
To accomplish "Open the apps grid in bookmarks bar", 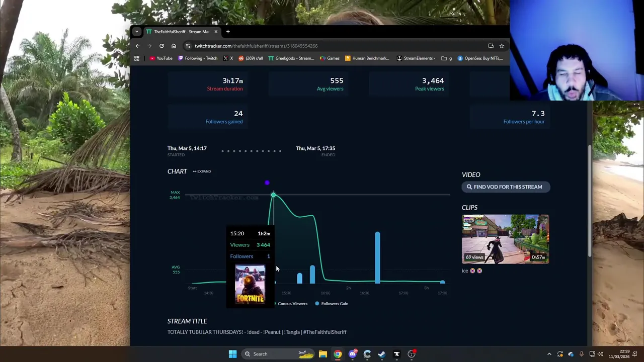I will click(136, 58).
